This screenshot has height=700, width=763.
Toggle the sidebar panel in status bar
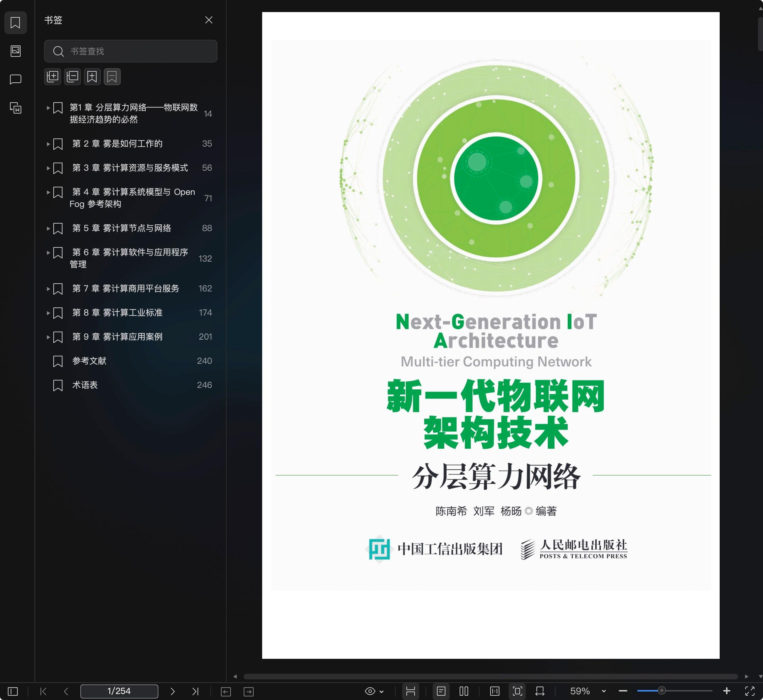pyautogui.click(x=13, y=691)
